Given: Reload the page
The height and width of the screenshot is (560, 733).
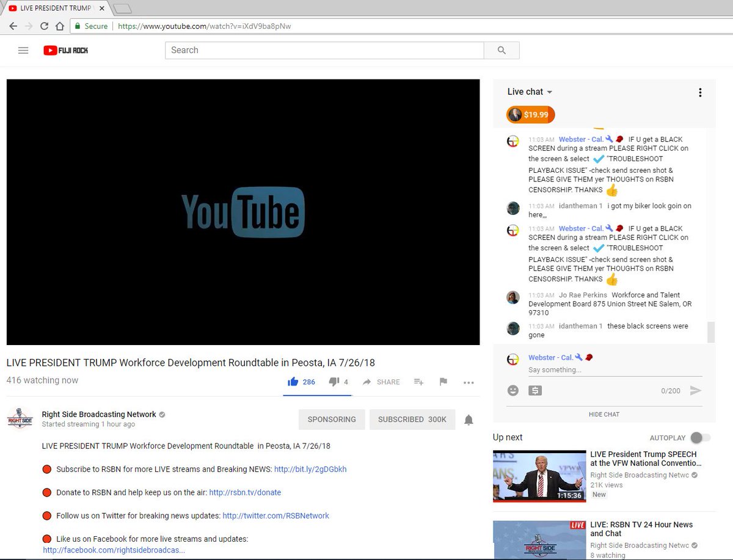Looking at the screenshot, I should [x=44, y=26].
